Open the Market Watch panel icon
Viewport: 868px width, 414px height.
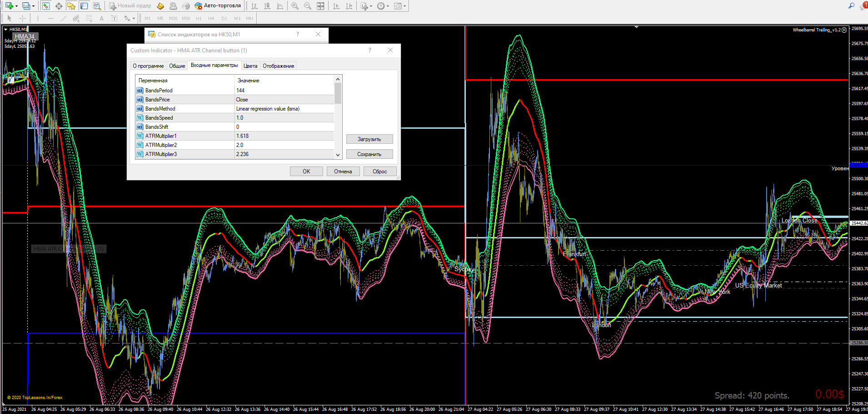[x=46, y=6]
